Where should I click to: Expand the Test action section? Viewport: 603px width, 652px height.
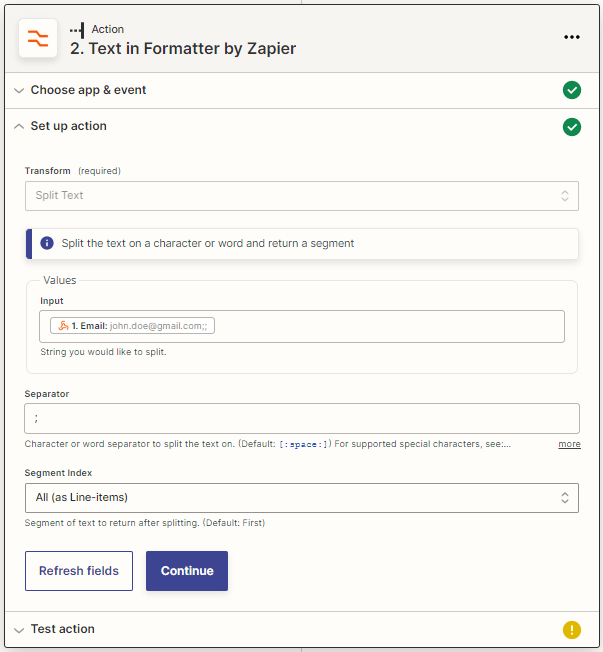(x=62, y=629)
